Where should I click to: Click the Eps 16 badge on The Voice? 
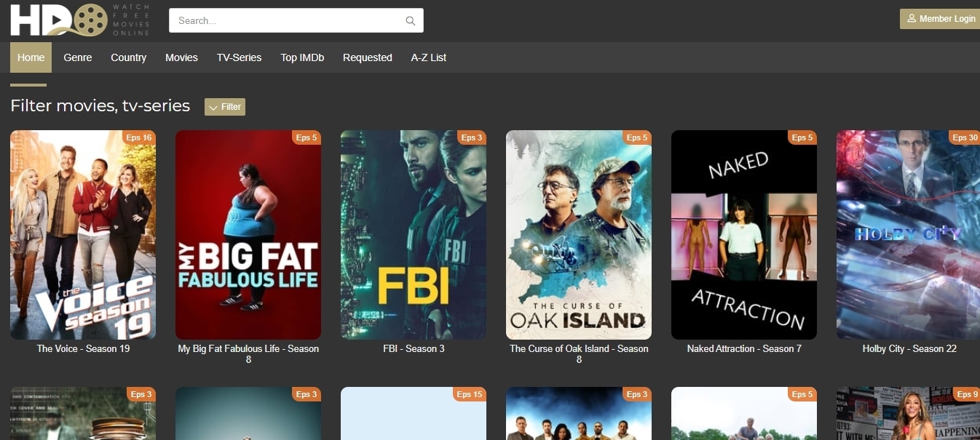(138, 137)
